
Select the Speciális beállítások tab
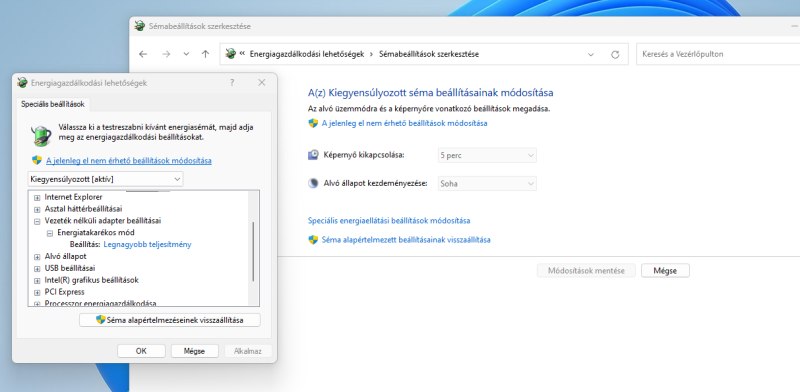(53, 104)
